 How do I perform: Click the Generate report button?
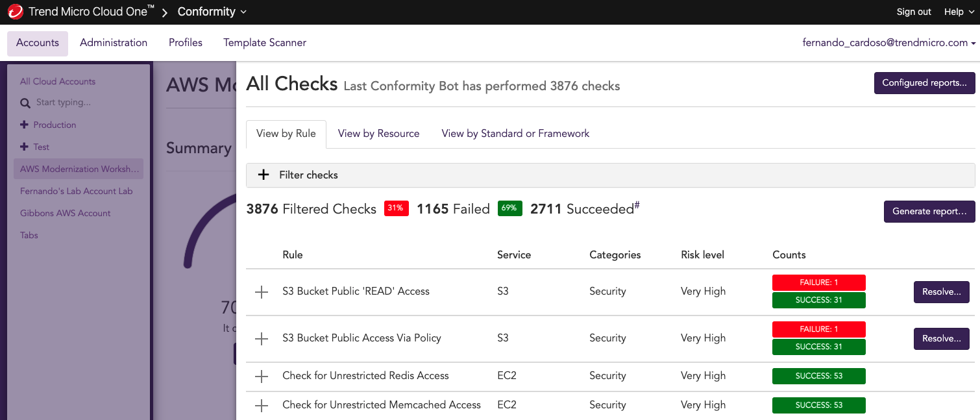click(929, 212)
